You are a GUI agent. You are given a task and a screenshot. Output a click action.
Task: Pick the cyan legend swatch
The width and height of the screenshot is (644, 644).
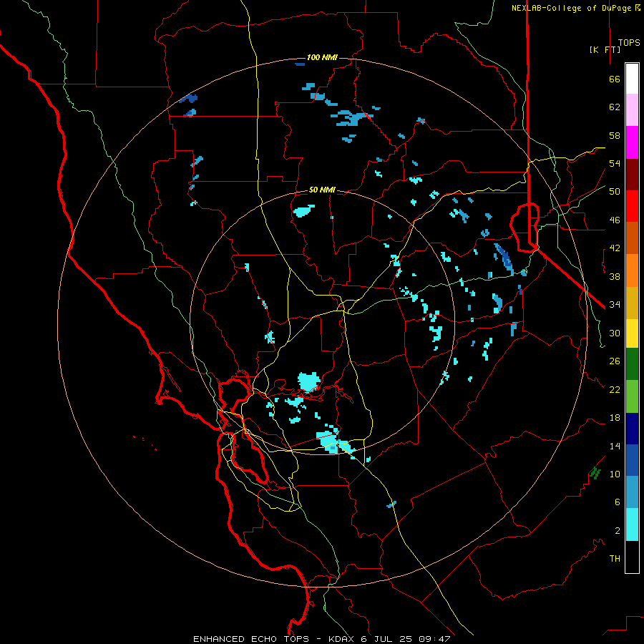coord(632,525)
